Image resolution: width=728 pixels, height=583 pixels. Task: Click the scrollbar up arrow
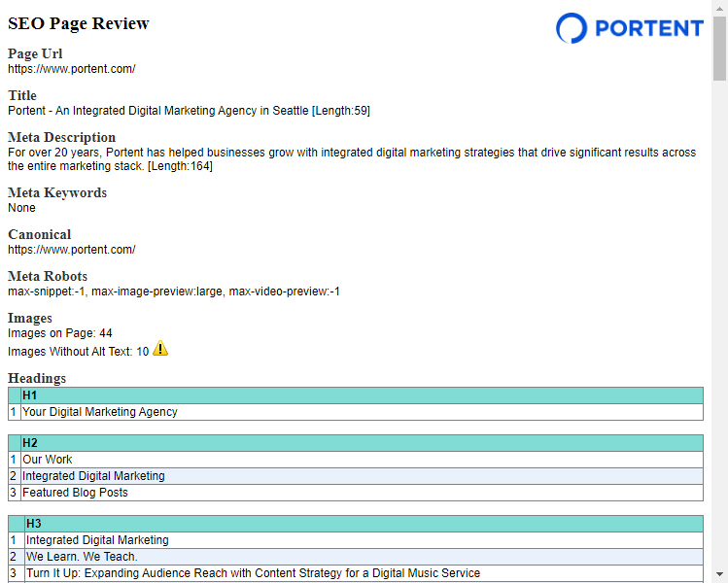[x=719, y=9]
